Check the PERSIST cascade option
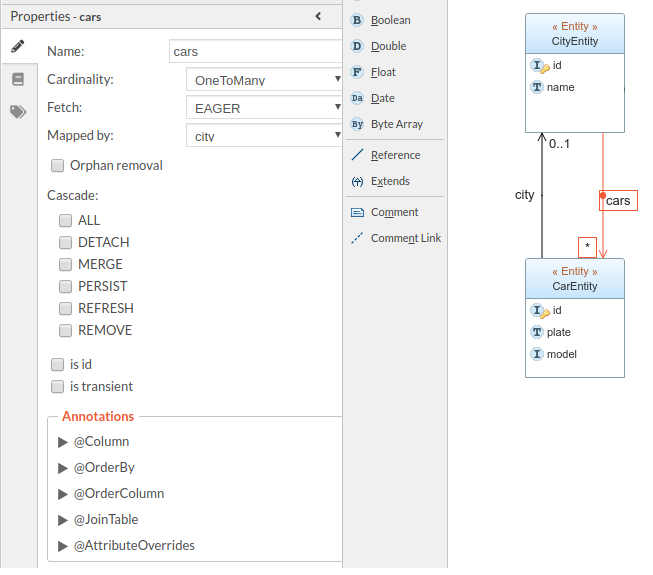Viewport: 653px width, 575px height. (x=65, y=286)
